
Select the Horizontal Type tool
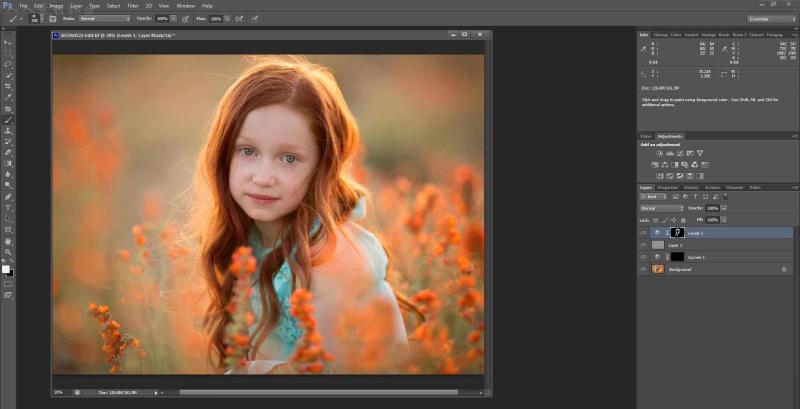8,208
